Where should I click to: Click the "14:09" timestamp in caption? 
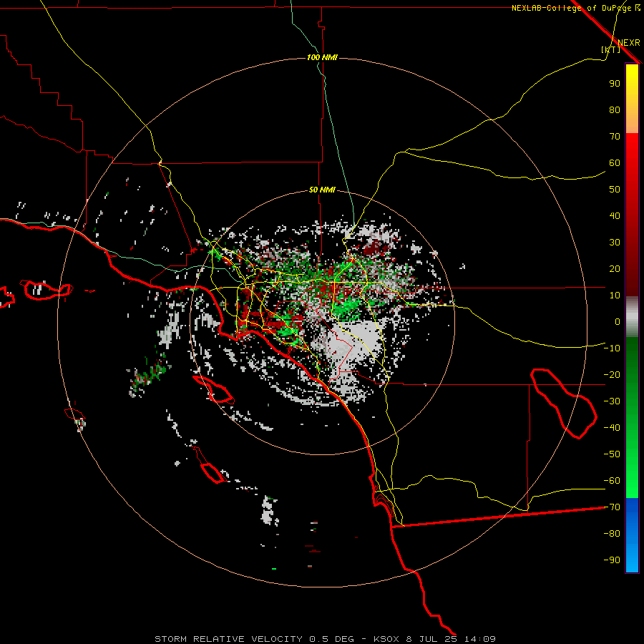[479, 639]
